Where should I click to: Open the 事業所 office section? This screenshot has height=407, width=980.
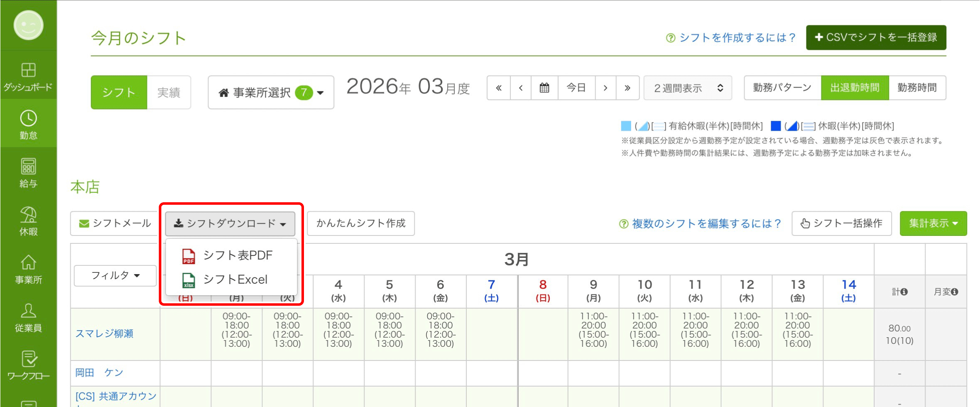pos(28,269)
